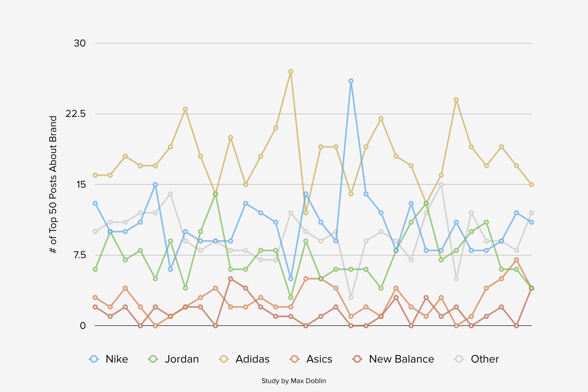Screen dimensions: 588x392
Task: Click the Other legend marker icon
Action: click(459, 359)
